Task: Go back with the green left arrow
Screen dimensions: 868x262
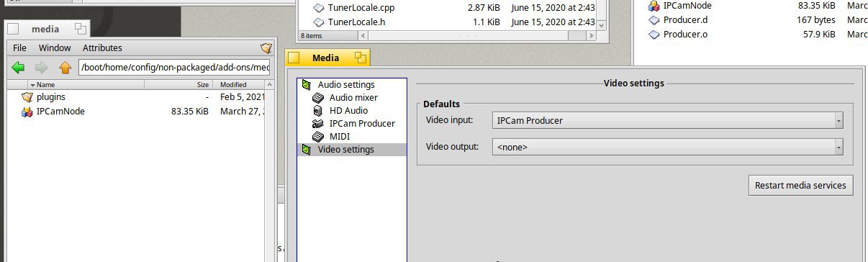Action: pos(18,68)
